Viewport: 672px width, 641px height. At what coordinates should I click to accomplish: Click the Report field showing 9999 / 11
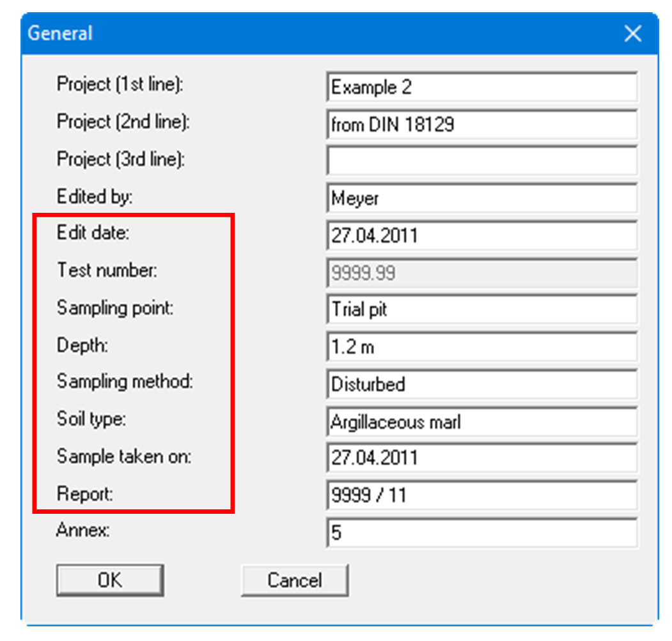click(x=481, y=495)
